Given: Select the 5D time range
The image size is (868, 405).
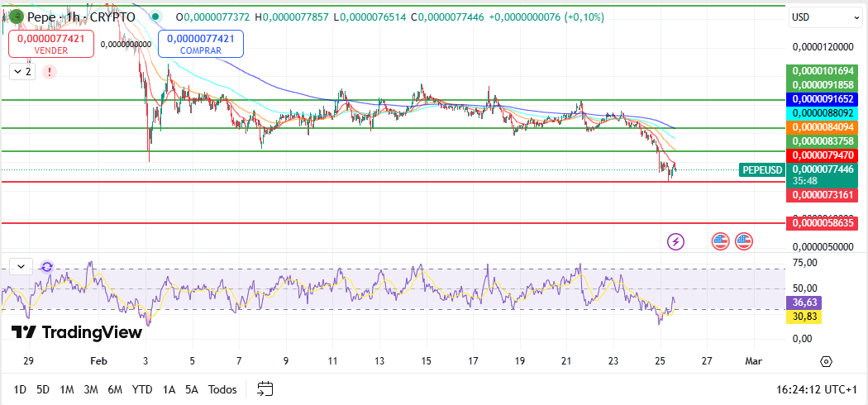Looking at the screenshot, I should pyautogui.click(x=43, y=389).
